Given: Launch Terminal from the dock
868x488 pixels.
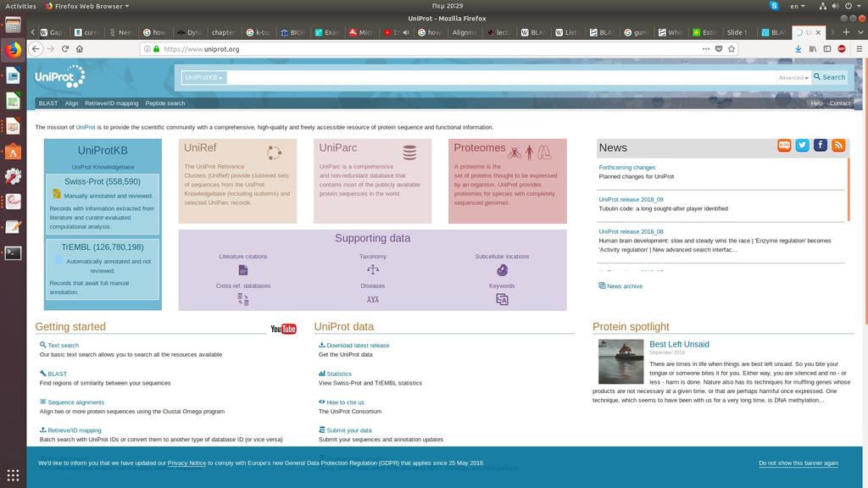Looking at the screenshot, I should point(13,253).
